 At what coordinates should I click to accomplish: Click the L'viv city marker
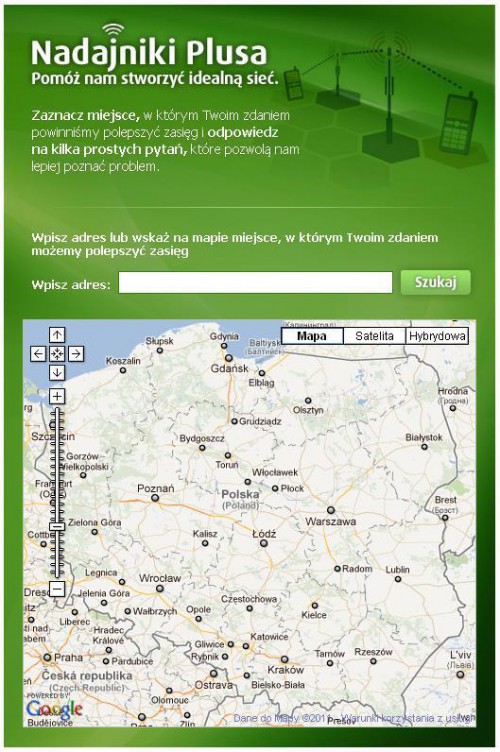click(460, 674)
